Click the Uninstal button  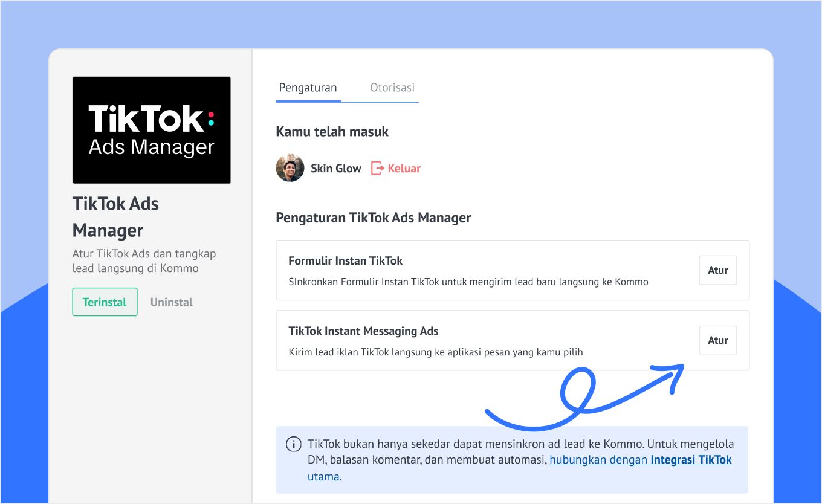click(x=172, y=302)
